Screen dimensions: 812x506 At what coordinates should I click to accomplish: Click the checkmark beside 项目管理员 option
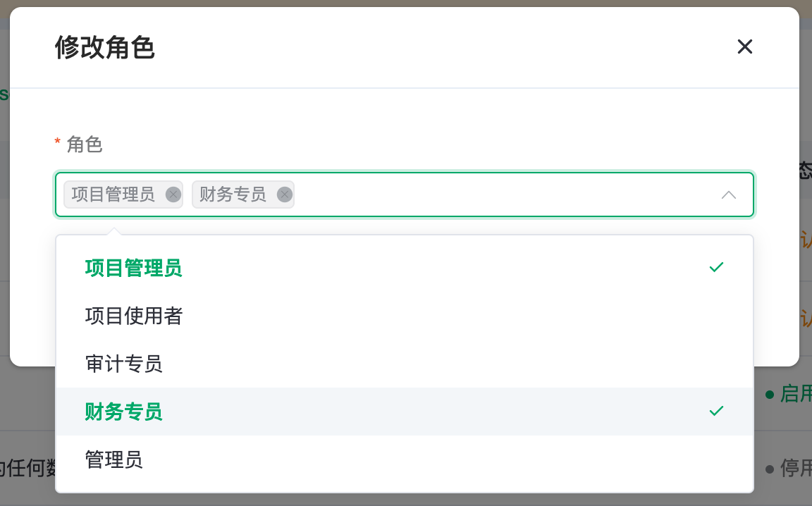(x=716, y=268)
